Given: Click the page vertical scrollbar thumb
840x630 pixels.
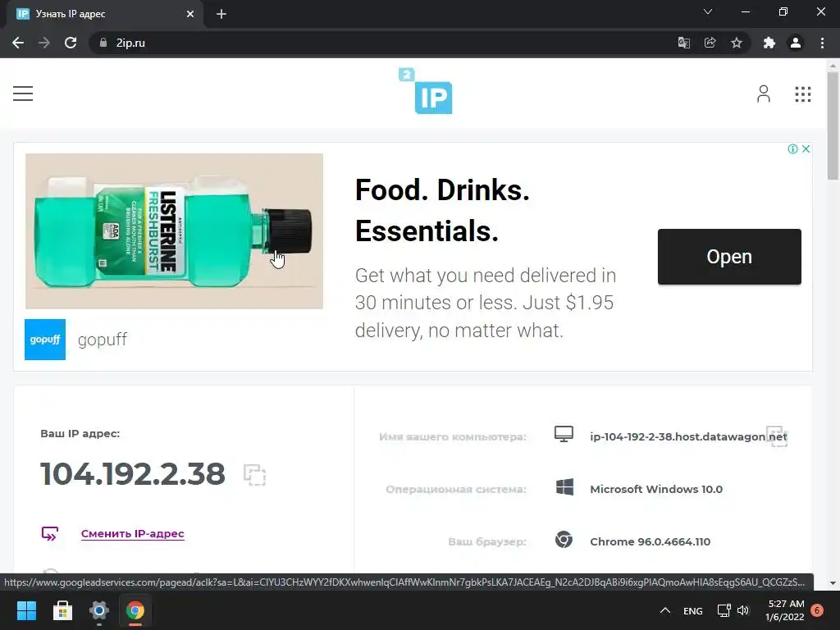Looking at the screenshot, I should click(x=833, y=126).
